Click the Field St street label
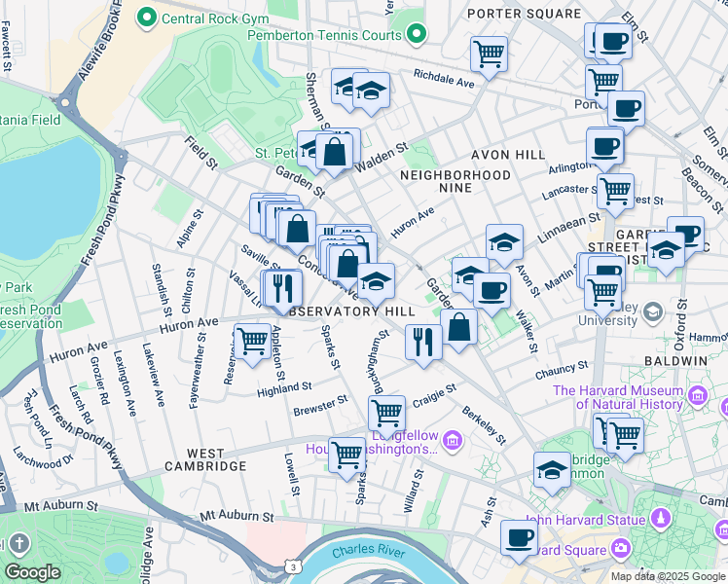Image resolution: width=728 pixels, height=584 pixels. (201, 152)
